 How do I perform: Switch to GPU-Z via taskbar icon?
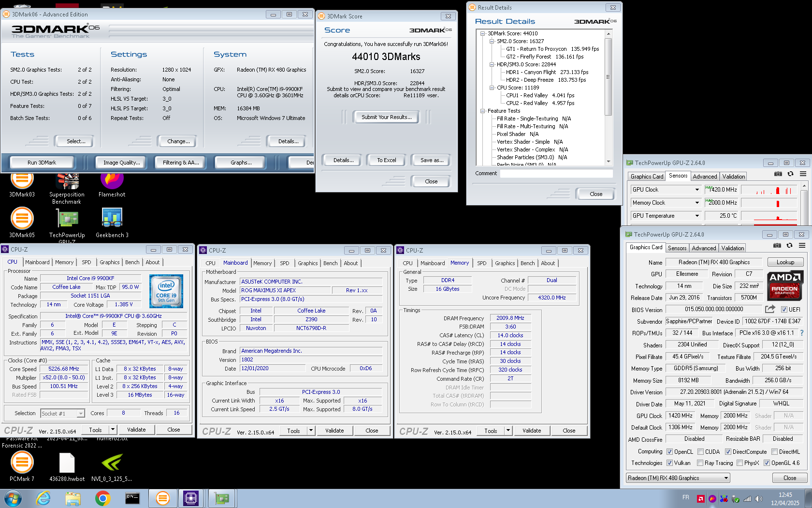[222, 498]
